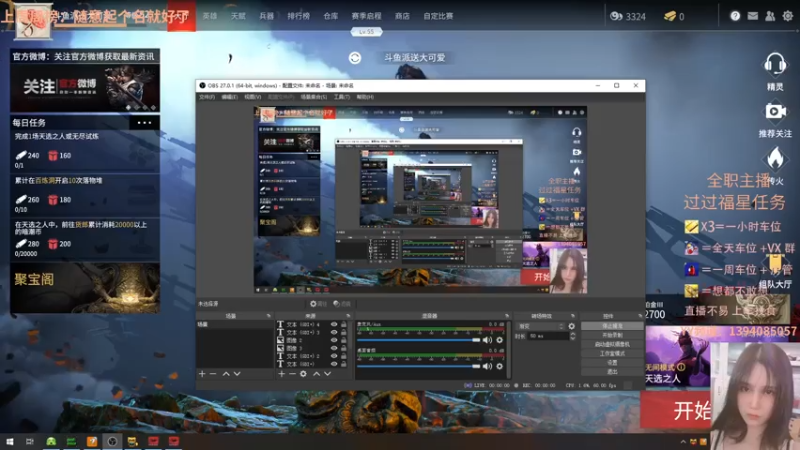Toggle the lock on source 文本 (GDI+) 4

click(343, 324)
